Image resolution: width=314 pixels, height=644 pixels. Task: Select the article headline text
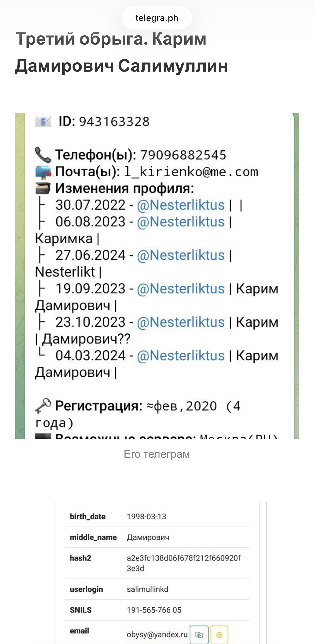pos(121,52)
